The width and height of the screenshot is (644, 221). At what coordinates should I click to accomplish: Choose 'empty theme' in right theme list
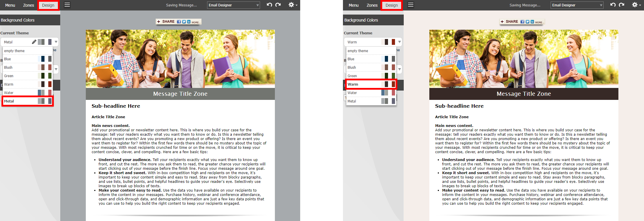(371, 51)
